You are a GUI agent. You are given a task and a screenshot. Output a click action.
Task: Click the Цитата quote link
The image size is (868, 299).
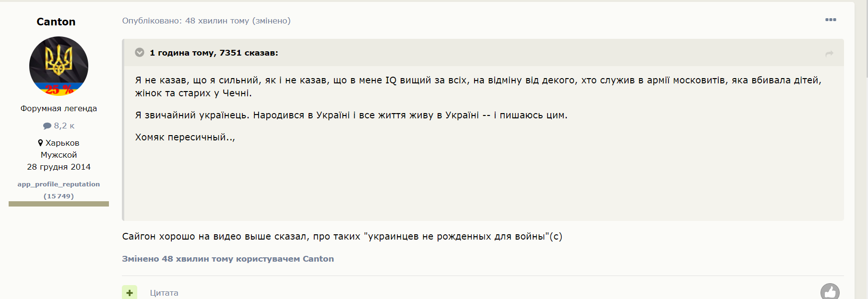click(164, 293)
